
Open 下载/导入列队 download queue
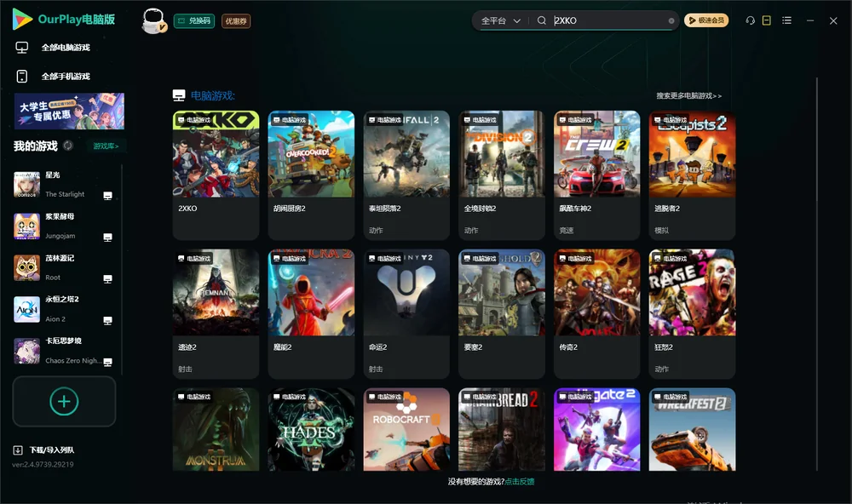tap(44, 450)
